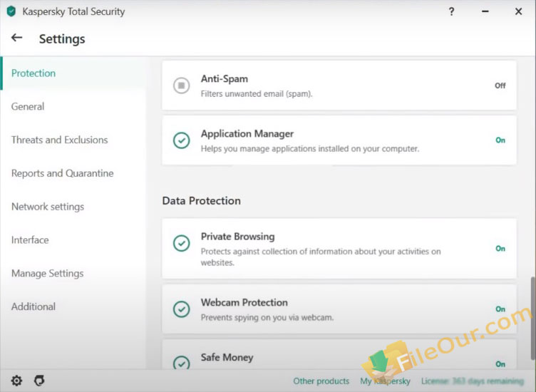536x392 pixels.
Task: Open the Private Browsing component title
Action: point(237,237)
